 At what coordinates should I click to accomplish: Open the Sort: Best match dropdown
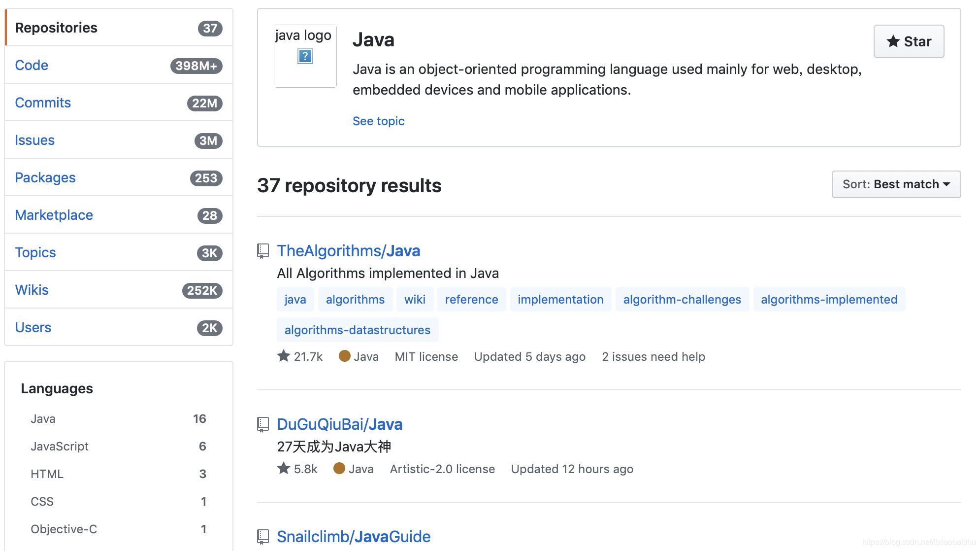point(896,184)
